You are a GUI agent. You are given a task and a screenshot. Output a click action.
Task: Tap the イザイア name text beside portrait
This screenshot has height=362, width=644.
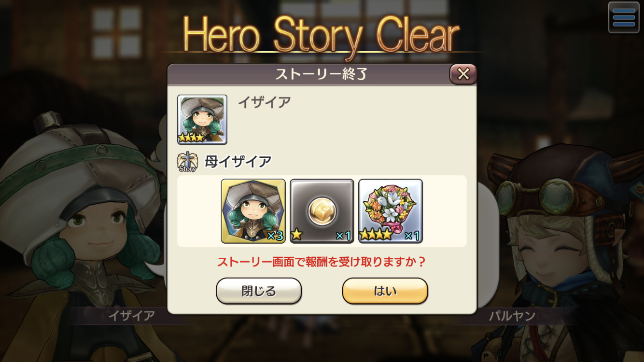[x=265, y=102]
